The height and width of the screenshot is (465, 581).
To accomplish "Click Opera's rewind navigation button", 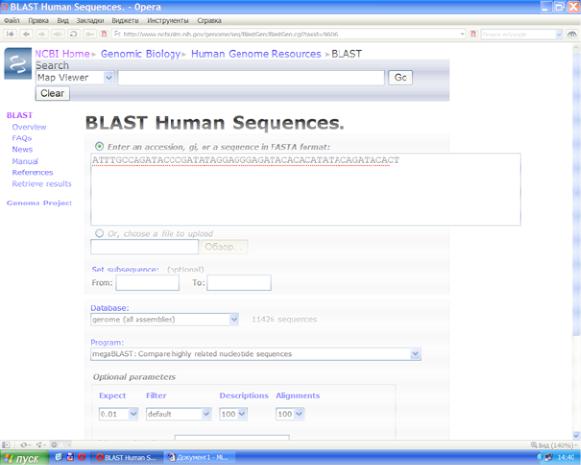I will [x=10, y=34].
